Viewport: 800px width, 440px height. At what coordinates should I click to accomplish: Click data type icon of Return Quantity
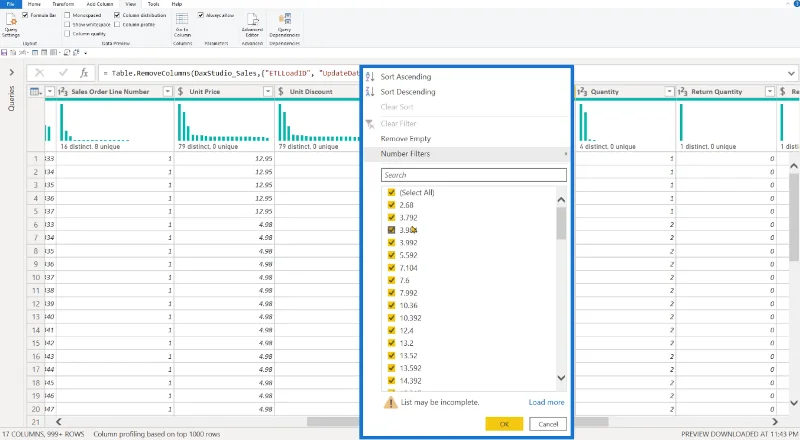coord(683,92)
